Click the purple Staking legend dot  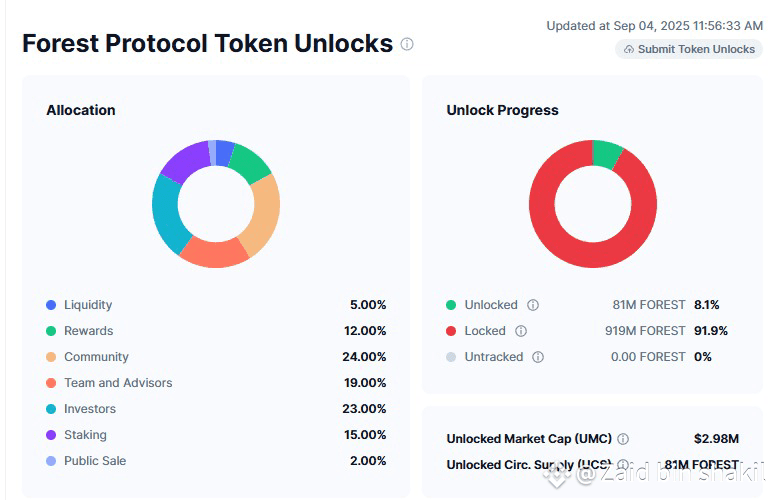pyautogui.click(x=51, y=435)
